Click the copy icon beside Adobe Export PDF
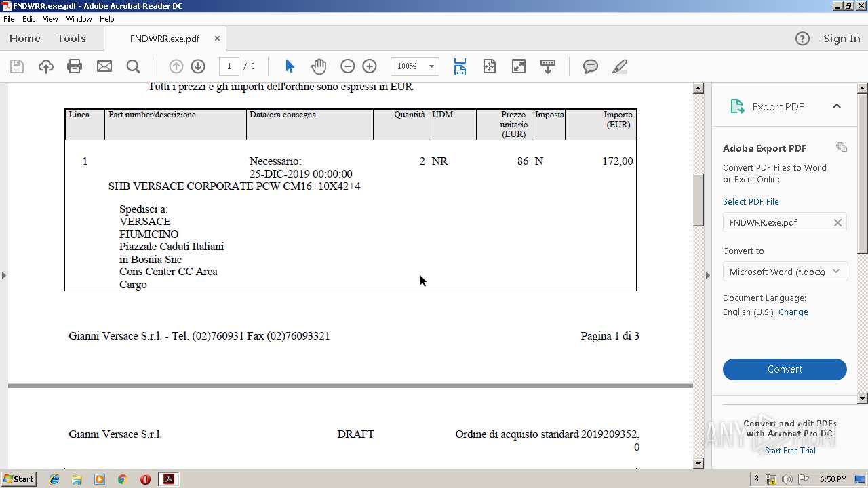The height and width of the screenshot is (488, 868). click(x=842, y=147)
